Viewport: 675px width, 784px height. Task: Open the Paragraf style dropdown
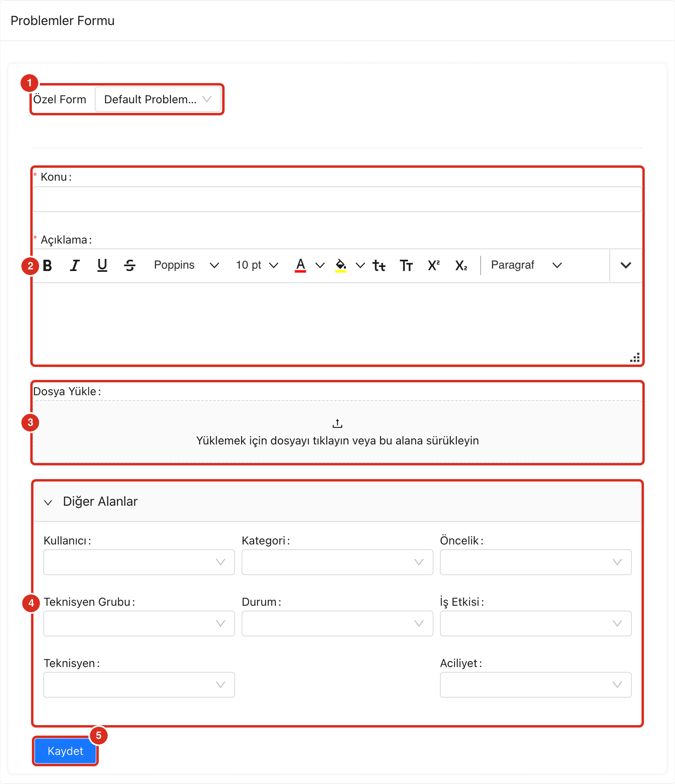pyautogui.click(x=526, y=265)
